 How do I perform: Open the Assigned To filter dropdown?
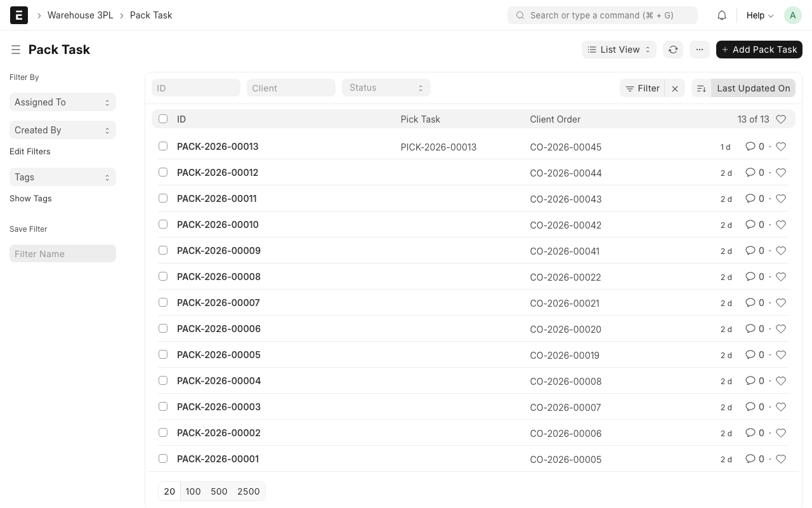[x=62, y=102]
